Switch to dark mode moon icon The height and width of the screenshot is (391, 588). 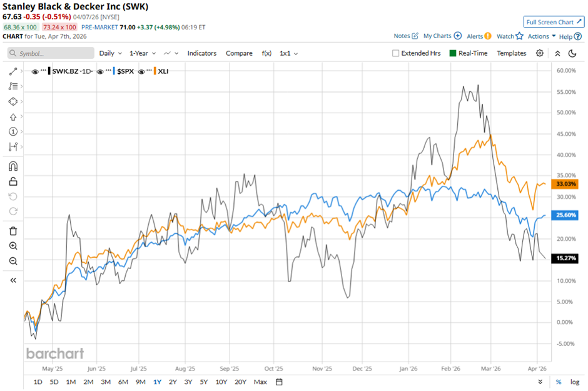[x=572, y=53]
